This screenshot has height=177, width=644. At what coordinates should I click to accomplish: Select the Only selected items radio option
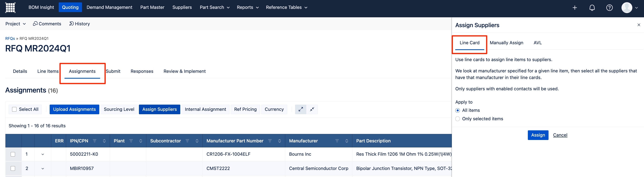457,119
